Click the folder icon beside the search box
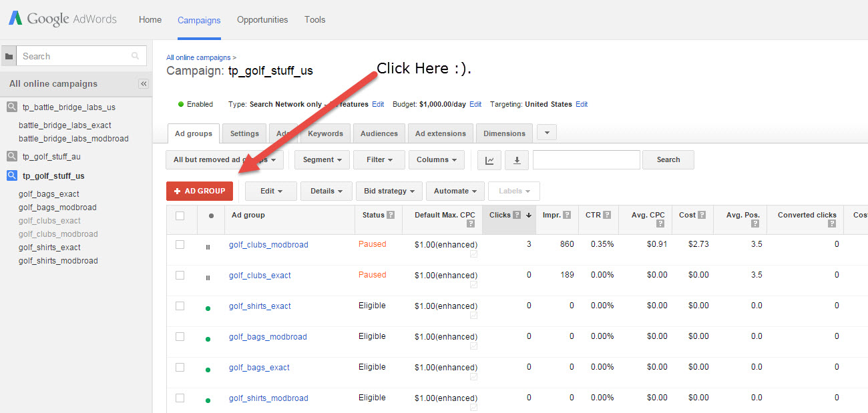The image size is (868, 413). (9, 55)
